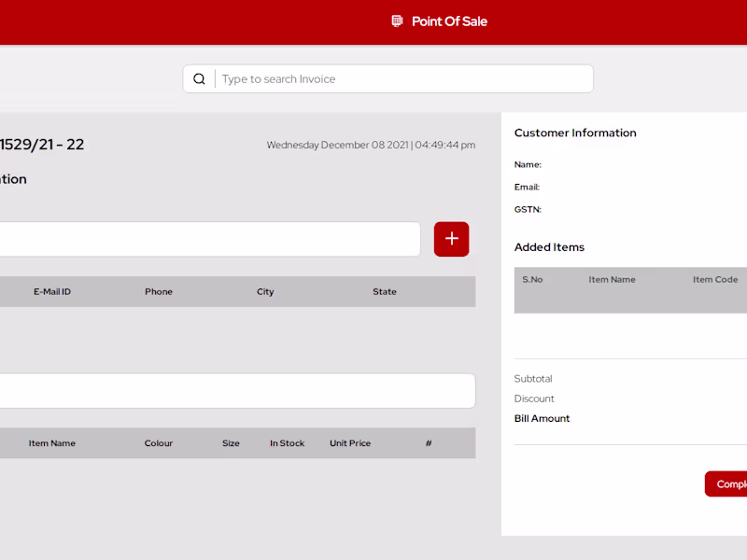Click the S.No header in Added Items
The image size is (747, 560).
(532, 280)
